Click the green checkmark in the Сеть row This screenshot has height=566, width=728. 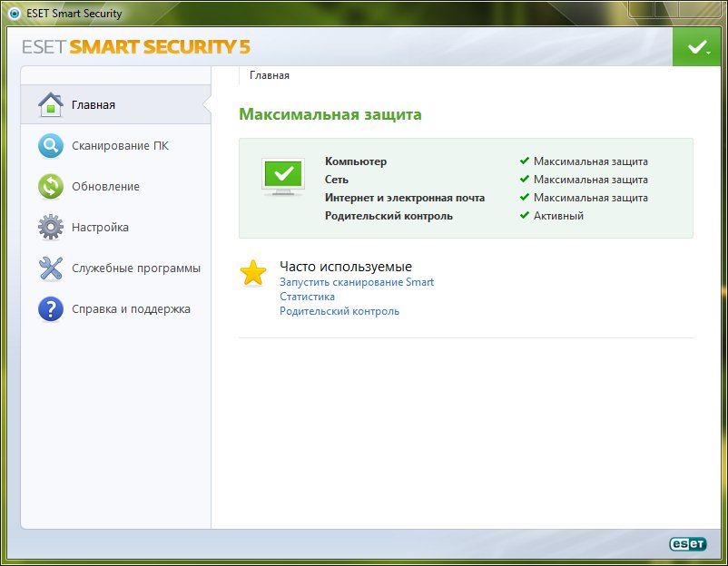click(524, 179)
